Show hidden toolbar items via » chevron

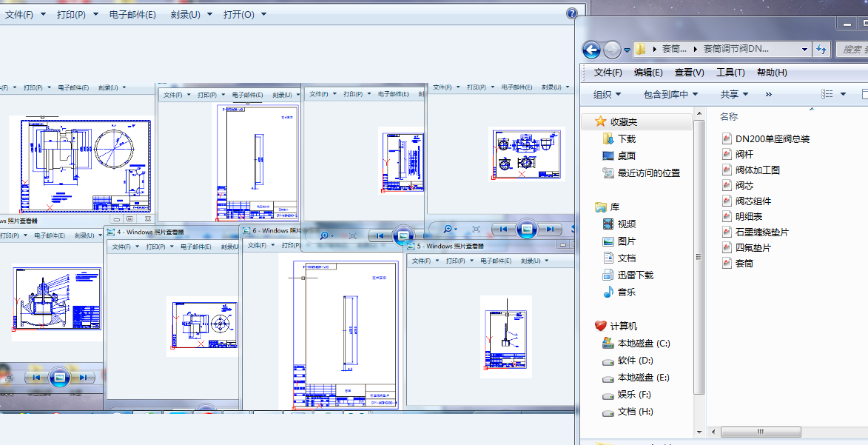(768, 94)
